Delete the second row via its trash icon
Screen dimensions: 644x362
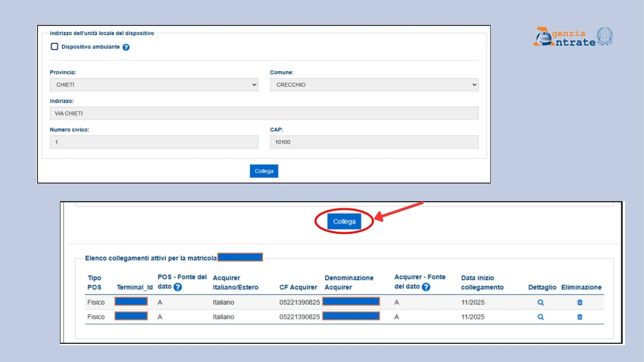pyautogui.click(x=580, y=317)
